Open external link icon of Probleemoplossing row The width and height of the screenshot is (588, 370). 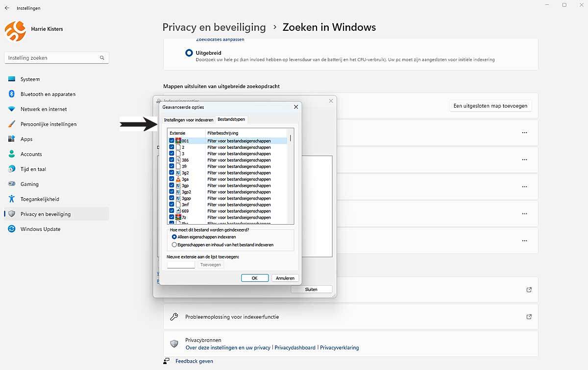[529, 317]
